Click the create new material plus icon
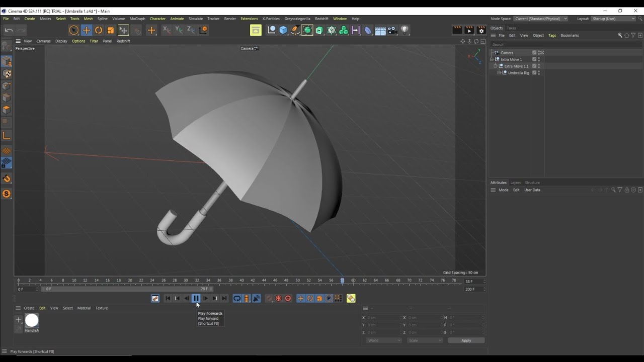The height and width of the screenshot is (362, 644). click(19, 320)
